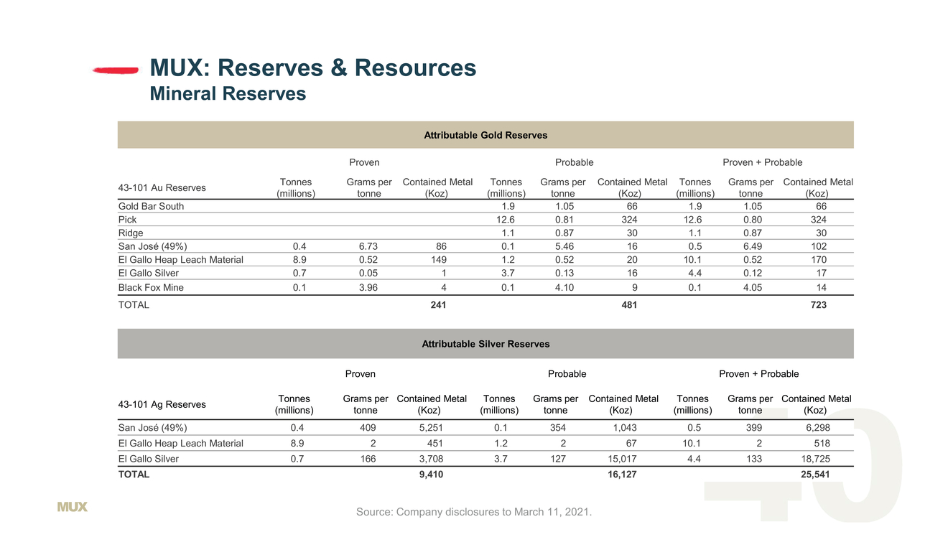Select San José combined contained '102'
Viewport: 948px width, 560px height.
click(x=818, y=246)
